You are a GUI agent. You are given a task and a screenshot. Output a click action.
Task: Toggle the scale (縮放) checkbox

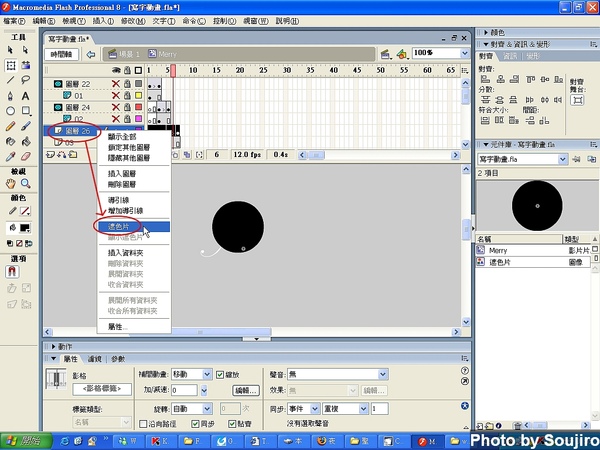220,375
